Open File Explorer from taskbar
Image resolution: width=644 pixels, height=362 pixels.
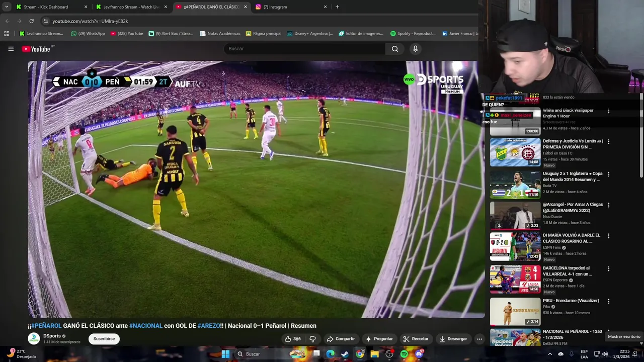pyautogui.click(x=374, y=354)
